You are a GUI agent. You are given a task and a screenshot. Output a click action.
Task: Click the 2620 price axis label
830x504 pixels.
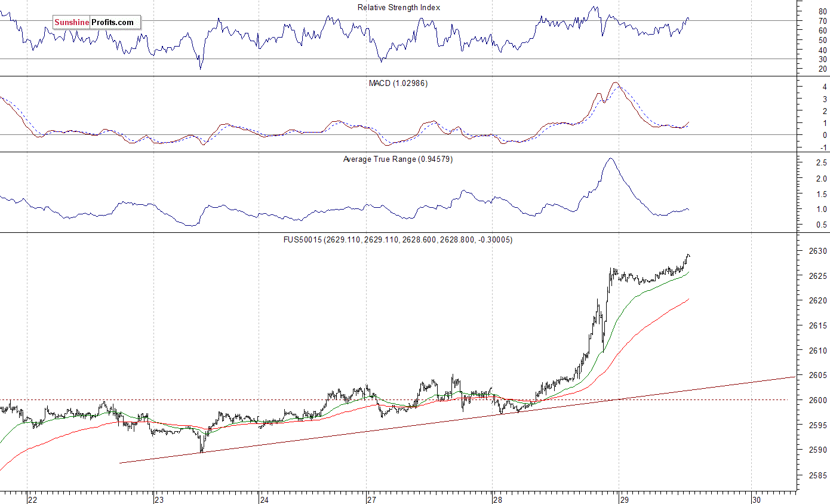[818, 301]
